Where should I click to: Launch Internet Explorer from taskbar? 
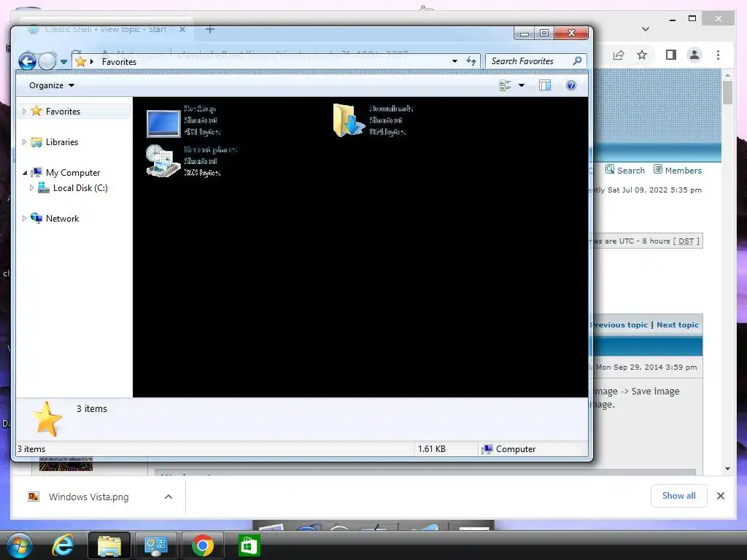63,545
